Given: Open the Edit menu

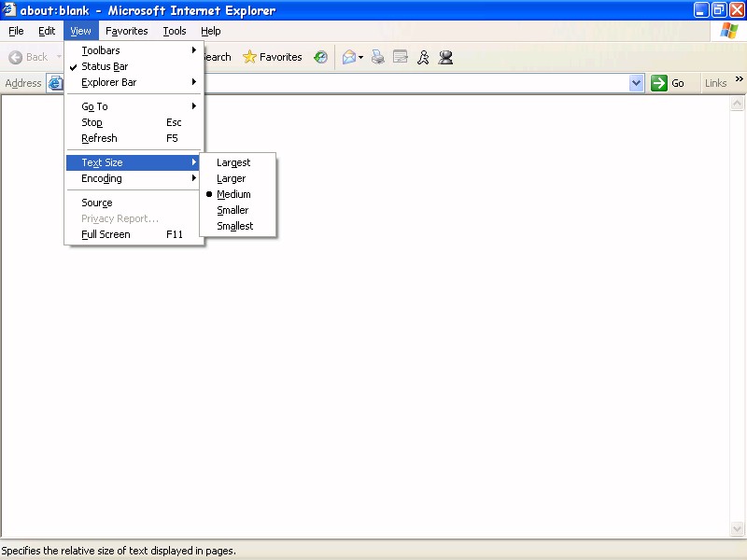Looking at the screenshot, I should point(47,31).
